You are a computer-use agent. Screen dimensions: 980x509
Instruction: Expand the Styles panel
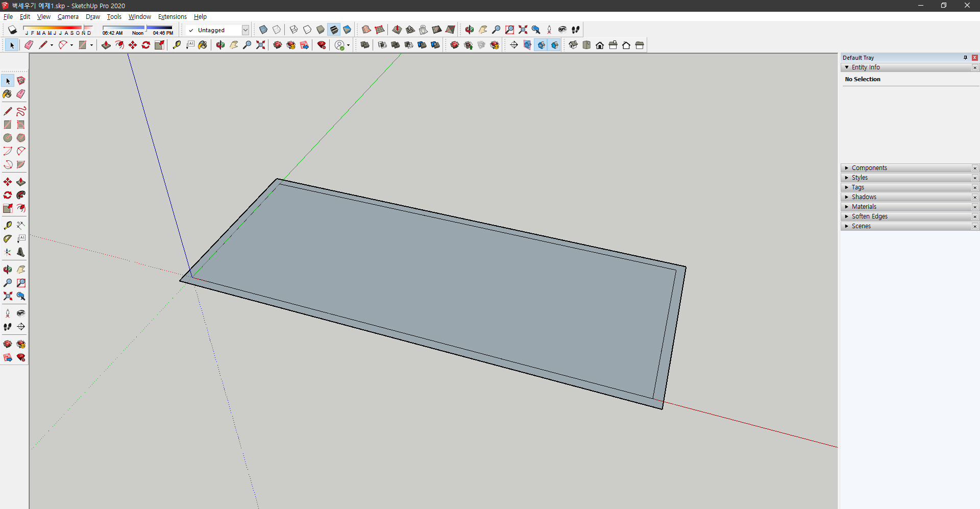point(847,178)
